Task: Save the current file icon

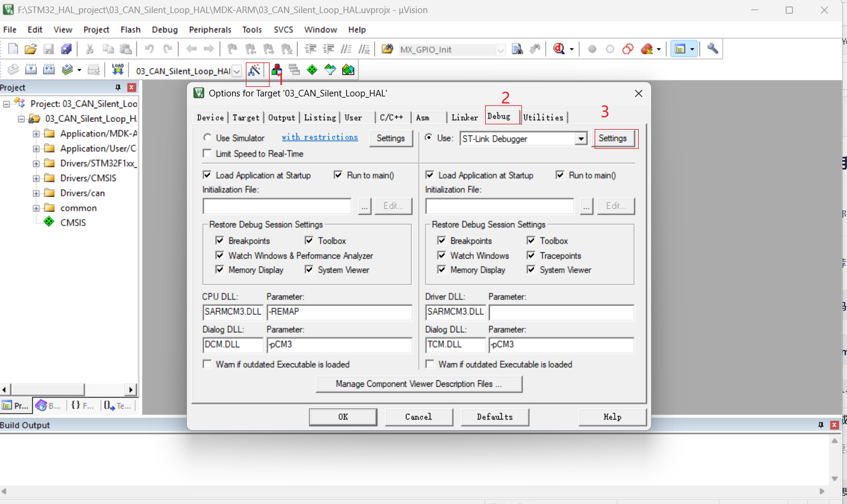Action: pos(49,49)
